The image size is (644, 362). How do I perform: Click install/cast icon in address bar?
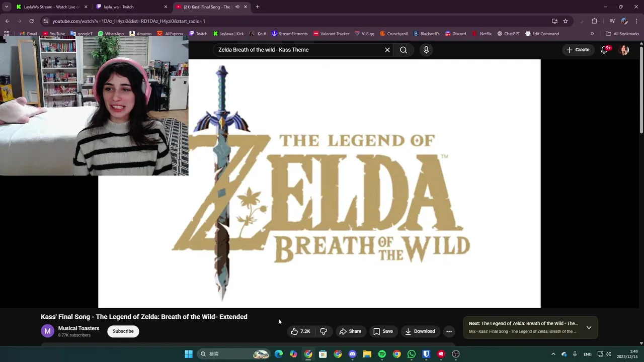point(554,21)
